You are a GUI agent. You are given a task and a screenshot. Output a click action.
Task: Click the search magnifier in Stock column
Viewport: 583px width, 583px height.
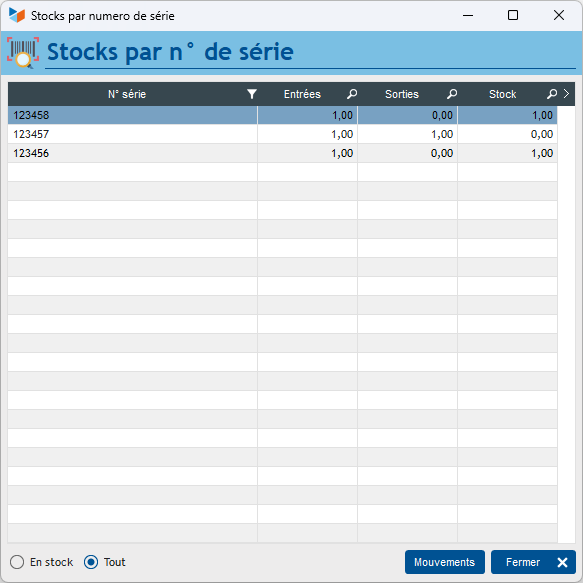click(x=552, y=94)
